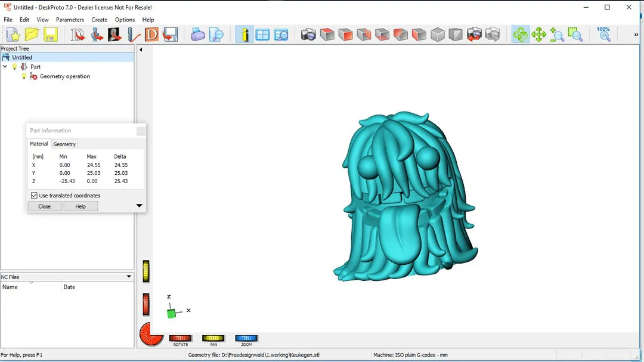
Task: Click the Print icon
Action: [197, 35]
